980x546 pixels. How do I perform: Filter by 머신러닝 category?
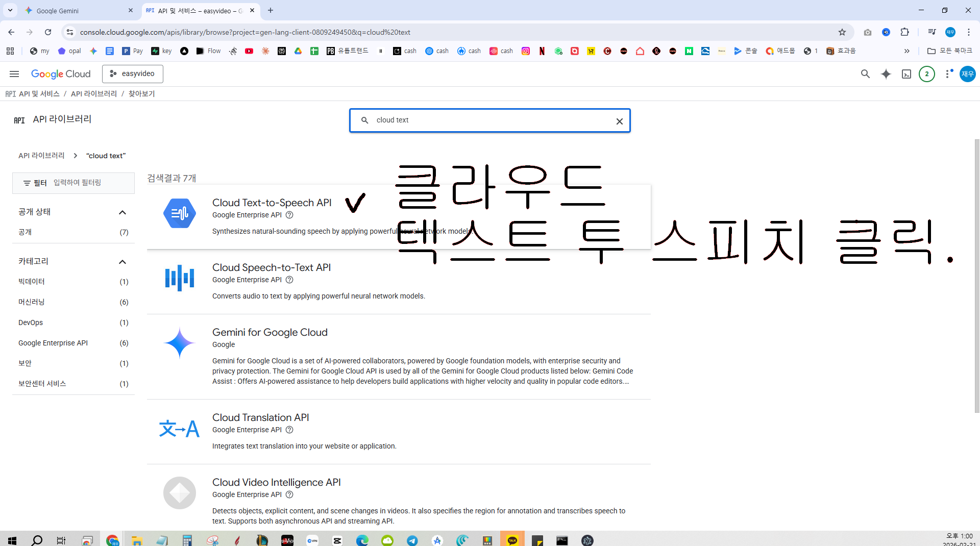(32, 302)
